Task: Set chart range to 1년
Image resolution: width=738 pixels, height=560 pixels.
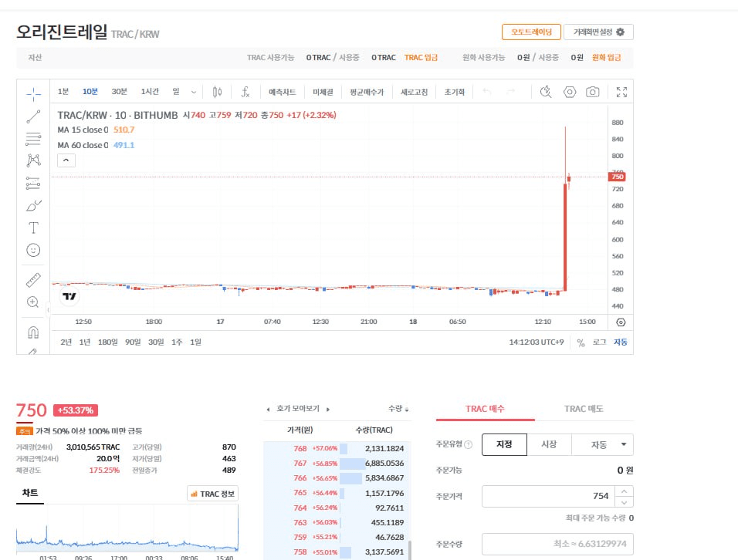Action: tap(85, 342)
